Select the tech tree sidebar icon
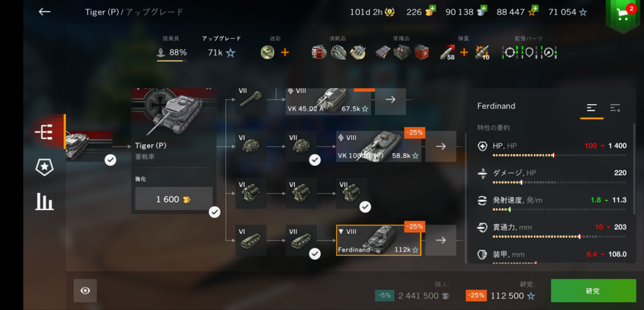644x310 pixels. [x=45, y=132]
